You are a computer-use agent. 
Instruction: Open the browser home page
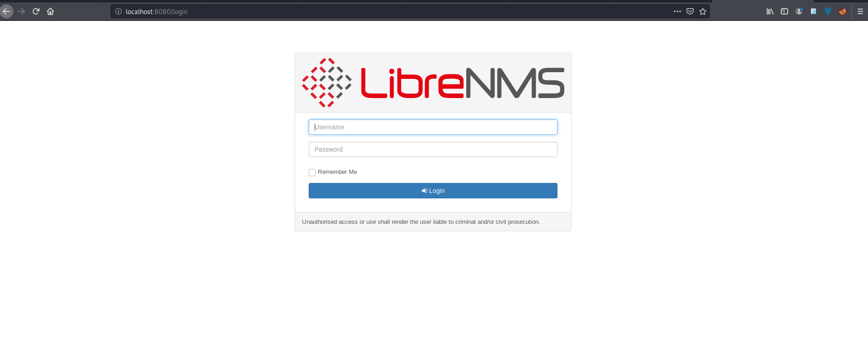click(50, 11)
